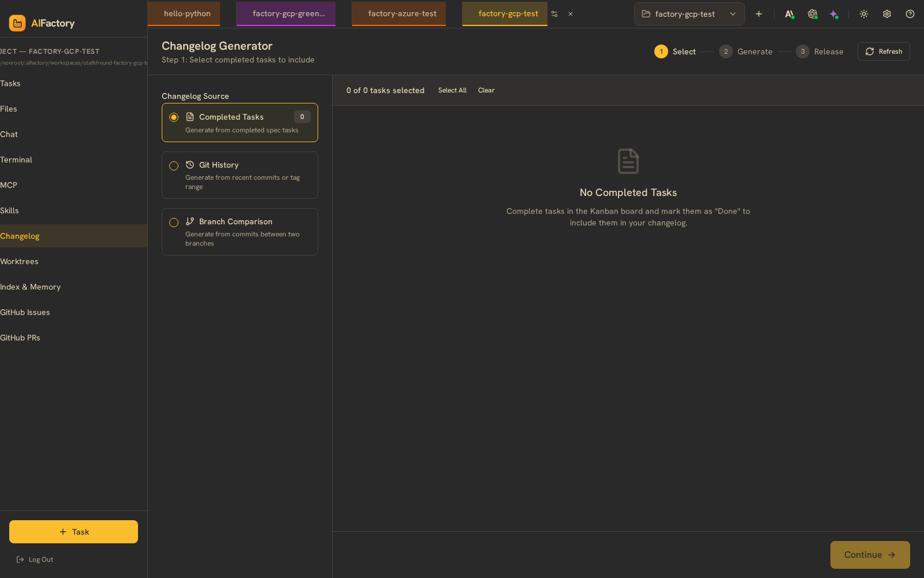Open Chat in the sidebar
Screen dimensions: 924x578
73,134
